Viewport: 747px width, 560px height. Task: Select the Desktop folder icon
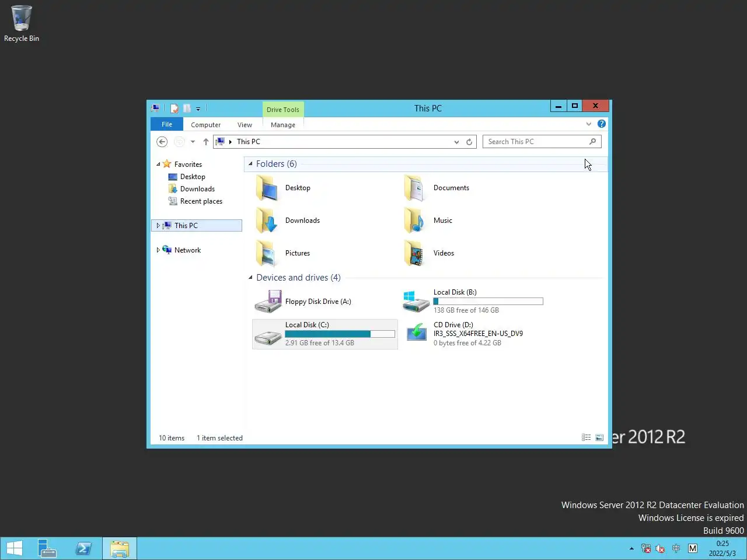pos(267,188)
